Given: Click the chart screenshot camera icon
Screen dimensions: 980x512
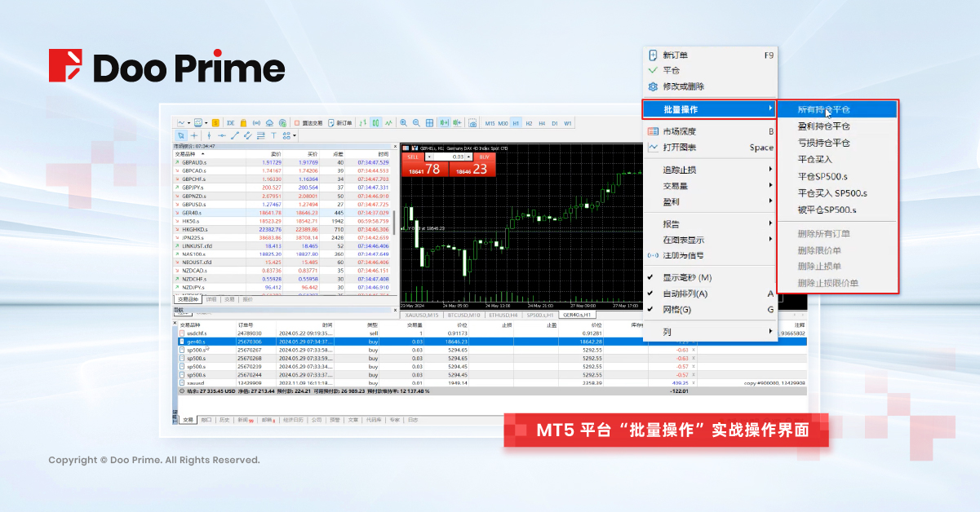Looking at the screenshot, I should coord(472,123).
